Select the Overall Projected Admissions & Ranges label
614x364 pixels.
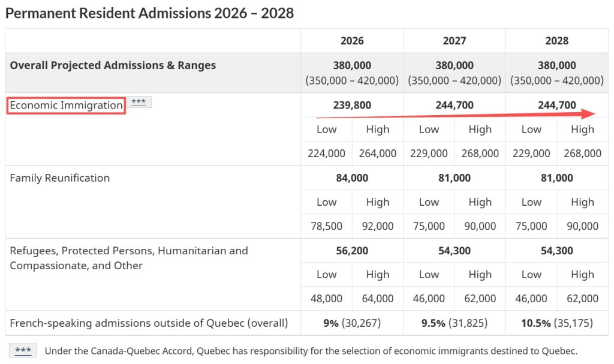click(x=113, y=65)
